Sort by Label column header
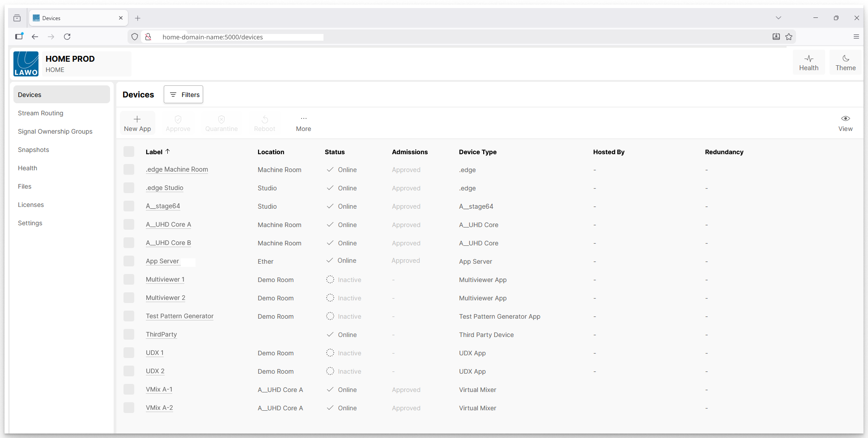Image resolution: width=868 pixels, height=438 pixels. coord(154,152)
